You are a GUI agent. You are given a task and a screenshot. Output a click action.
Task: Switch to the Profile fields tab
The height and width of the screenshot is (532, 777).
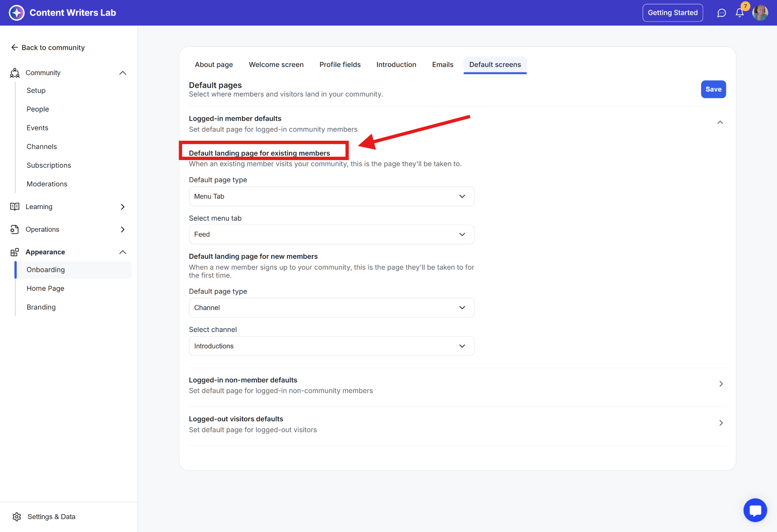coord(340,65)
